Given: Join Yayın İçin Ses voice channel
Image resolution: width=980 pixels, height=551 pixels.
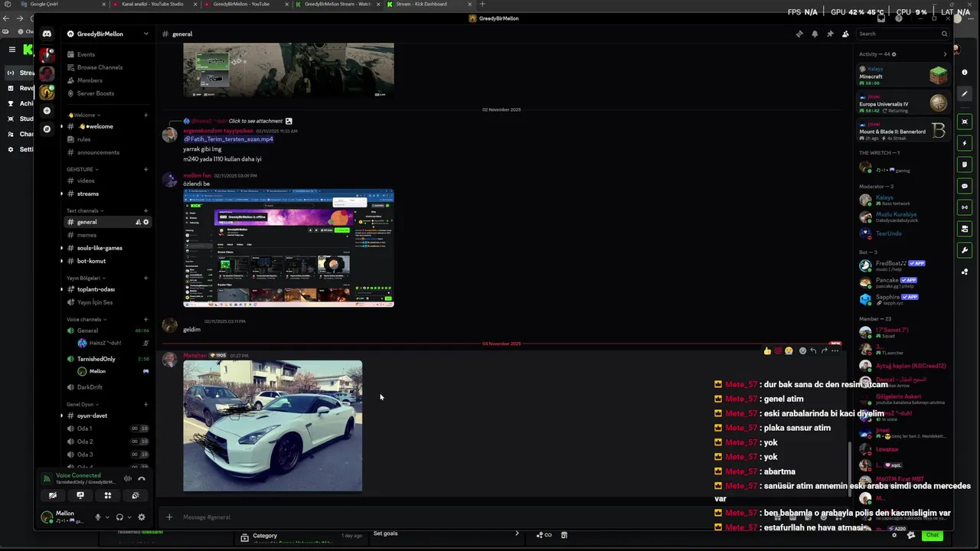Looking at the screenshot, I should pos(95,302).
